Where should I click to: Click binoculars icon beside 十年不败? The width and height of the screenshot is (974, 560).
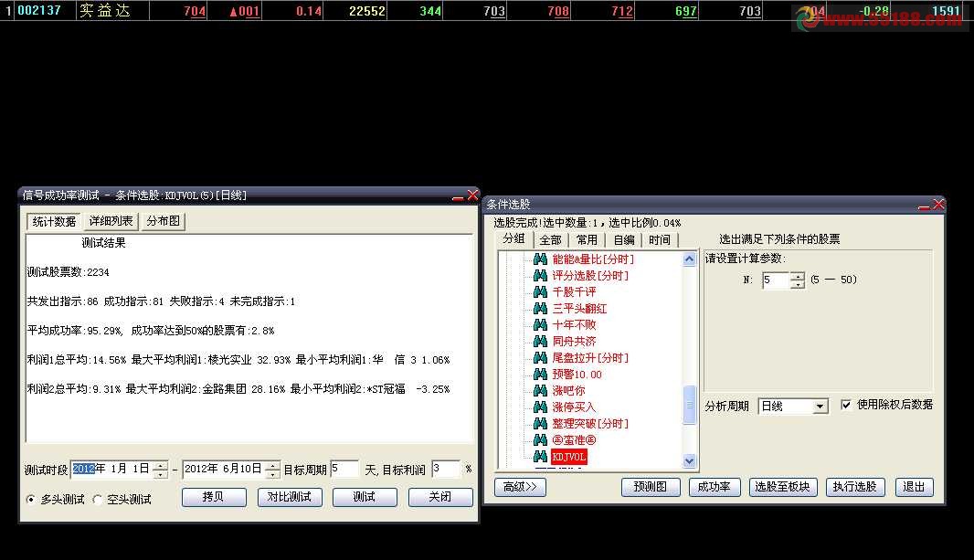point(540,324)
